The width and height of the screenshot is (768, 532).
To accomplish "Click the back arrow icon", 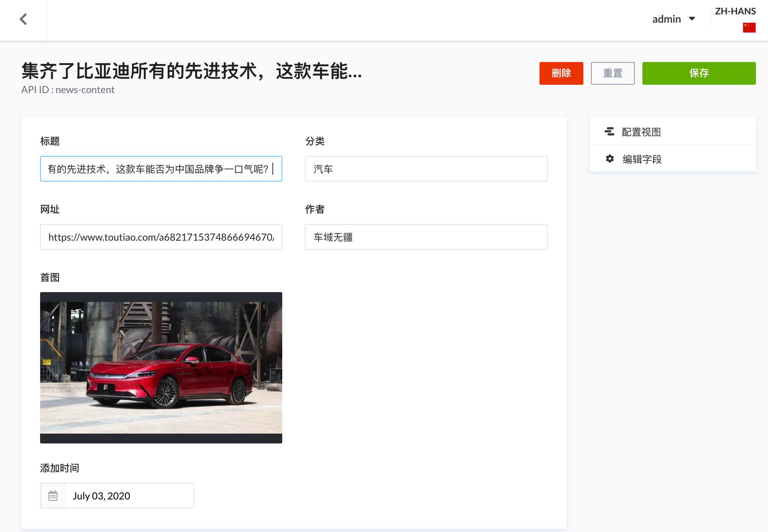I will pos(23,19).
